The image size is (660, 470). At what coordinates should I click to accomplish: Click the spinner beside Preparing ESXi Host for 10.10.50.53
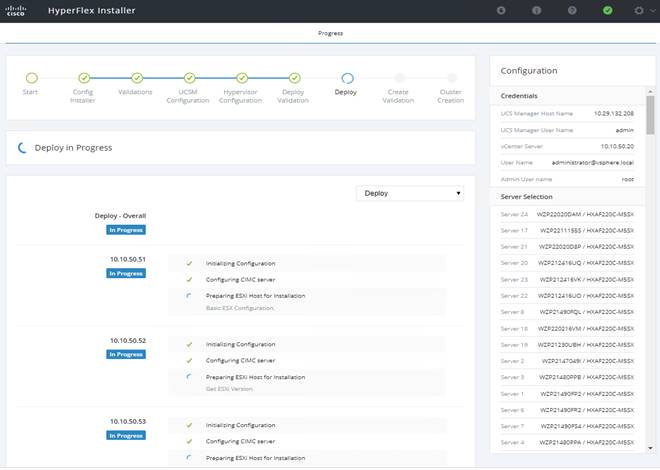189,458
